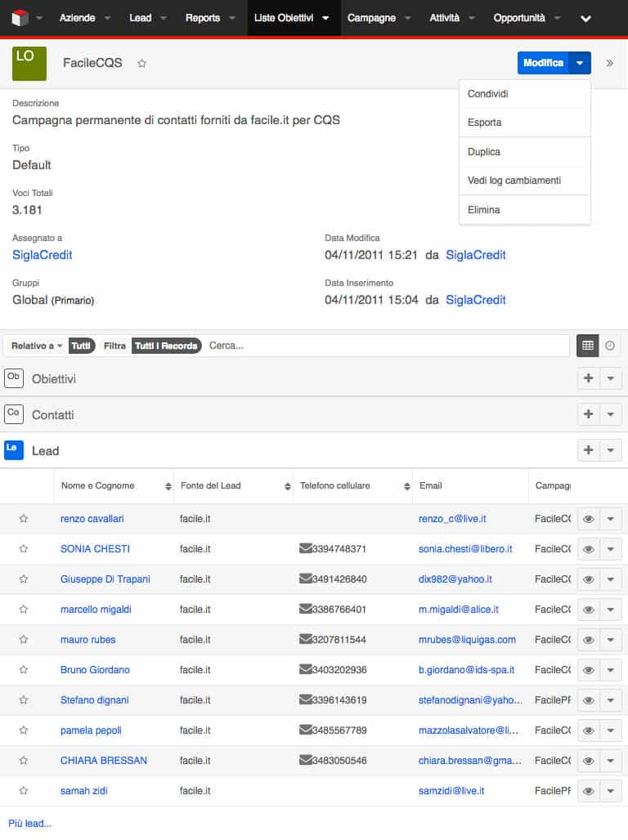Collapse sidebar with double chevron icon

coord(609,63)
